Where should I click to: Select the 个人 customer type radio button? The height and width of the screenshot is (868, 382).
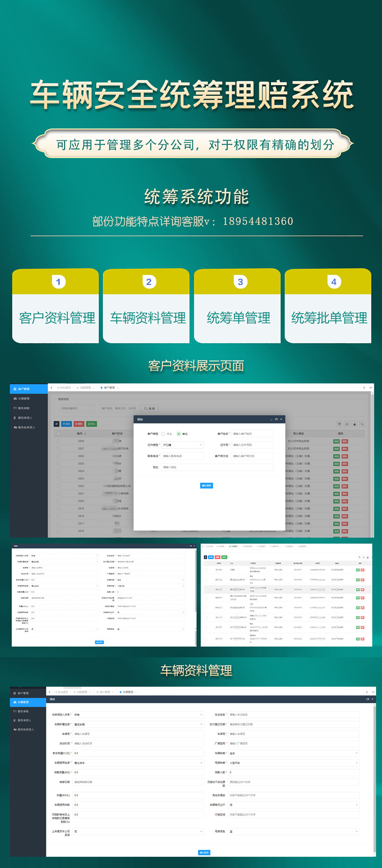point(163,434)
